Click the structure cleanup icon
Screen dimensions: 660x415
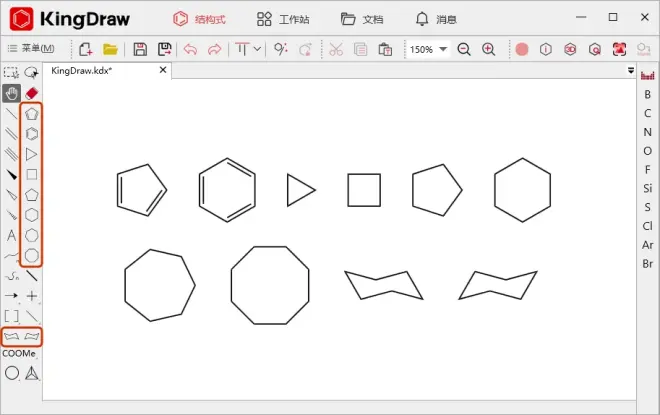(281, 49)
